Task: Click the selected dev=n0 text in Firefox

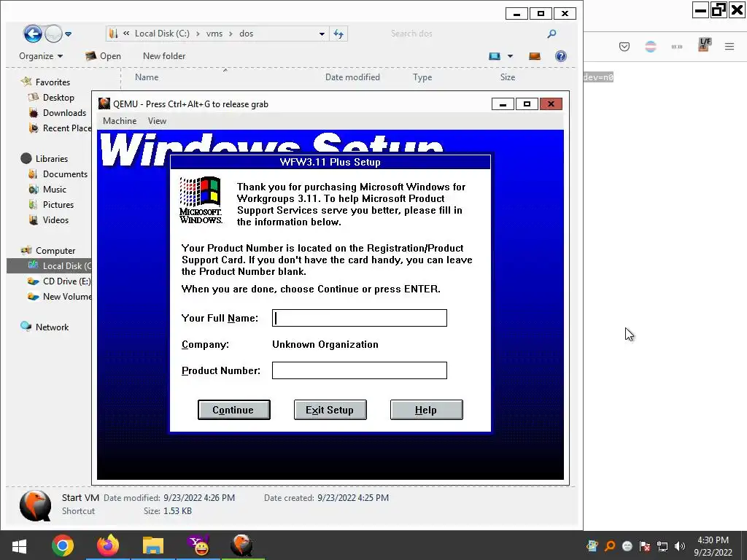Action: 598,77
